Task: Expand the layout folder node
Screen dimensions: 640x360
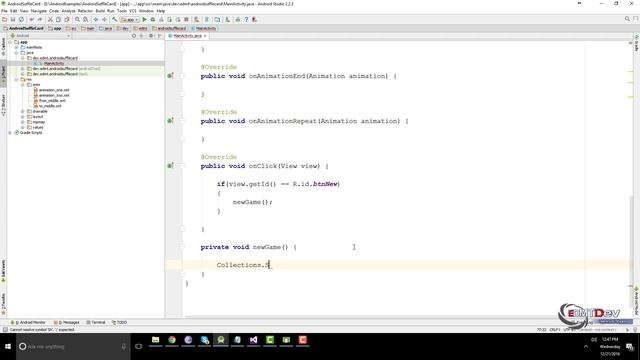Action: (23, 116)
